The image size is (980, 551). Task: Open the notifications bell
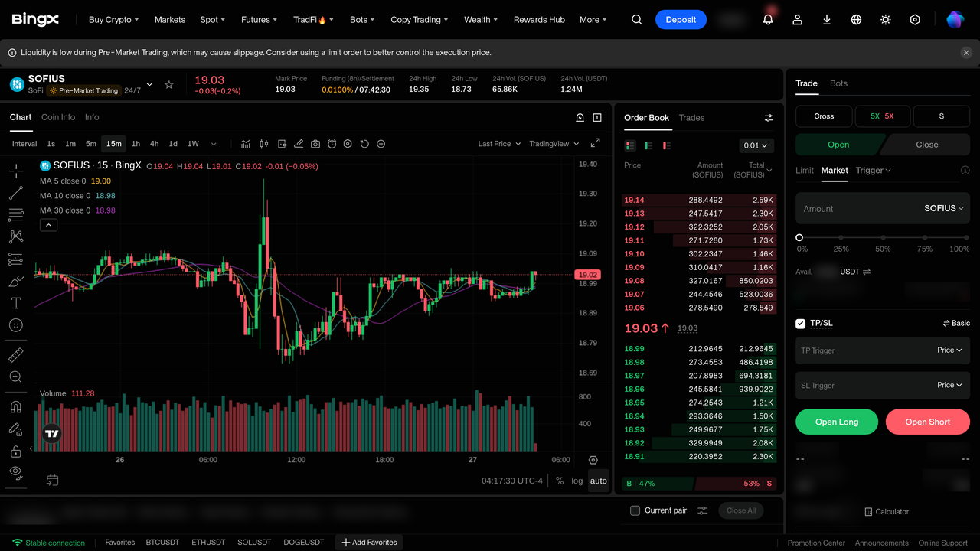click(x=768, y=20)
